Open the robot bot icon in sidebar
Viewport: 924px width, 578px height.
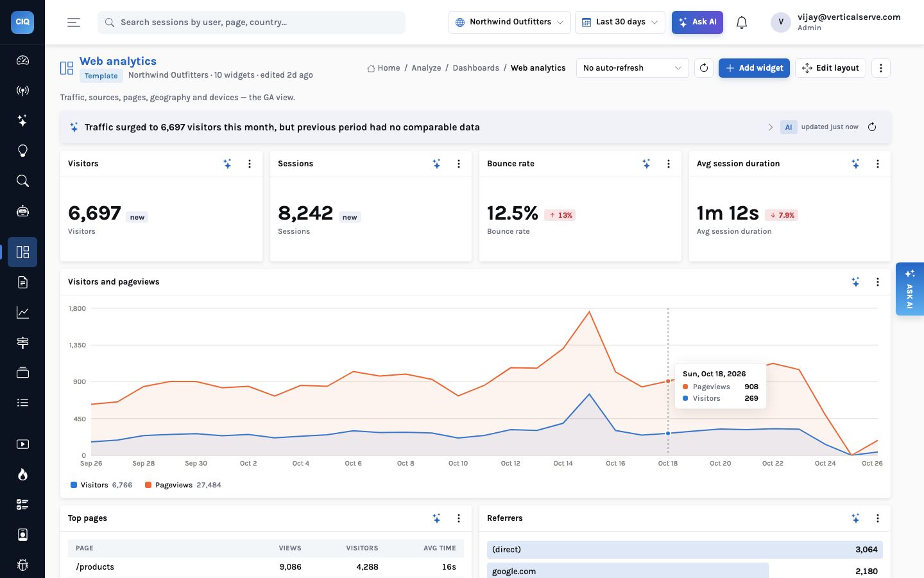tap(22, 211)
